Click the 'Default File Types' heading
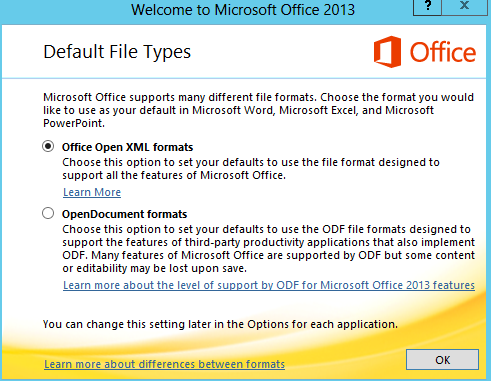 [x=117, y=52]
